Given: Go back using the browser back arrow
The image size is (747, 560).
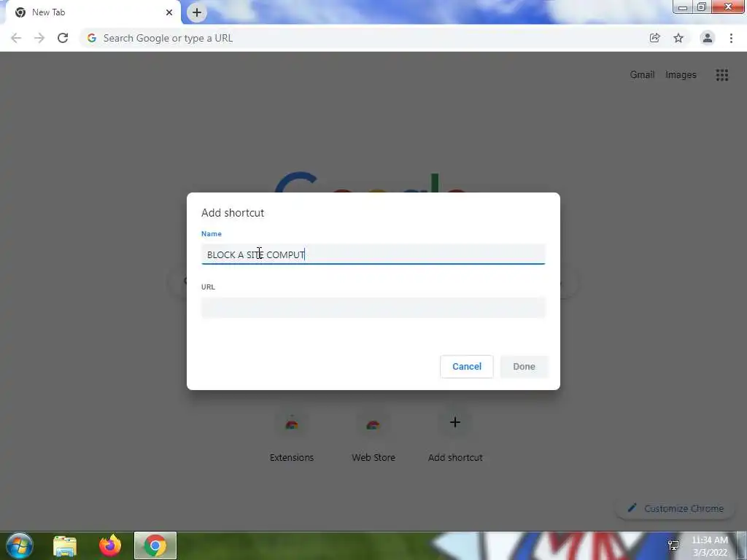Looking at the screenshot, I should pos(16,38).
